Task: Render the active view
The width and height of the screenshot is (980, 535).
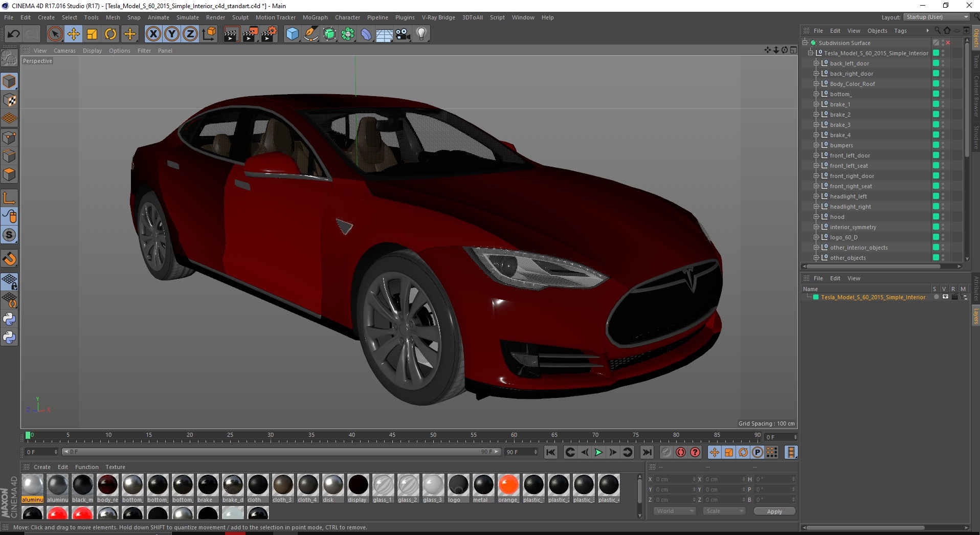Action: coord(231,34)
